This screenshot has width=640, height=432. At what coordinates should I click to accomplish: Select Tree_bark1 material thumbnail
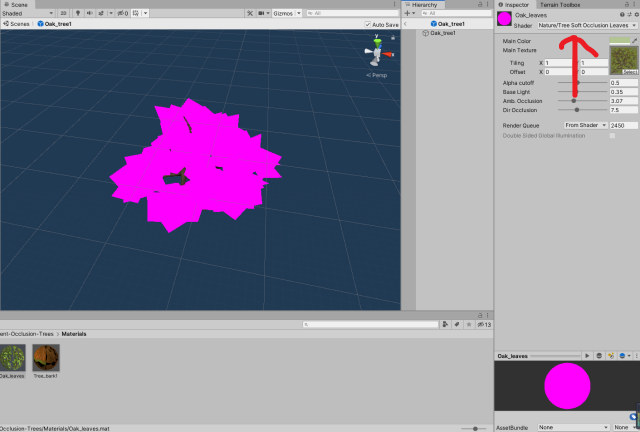(46, 359)
